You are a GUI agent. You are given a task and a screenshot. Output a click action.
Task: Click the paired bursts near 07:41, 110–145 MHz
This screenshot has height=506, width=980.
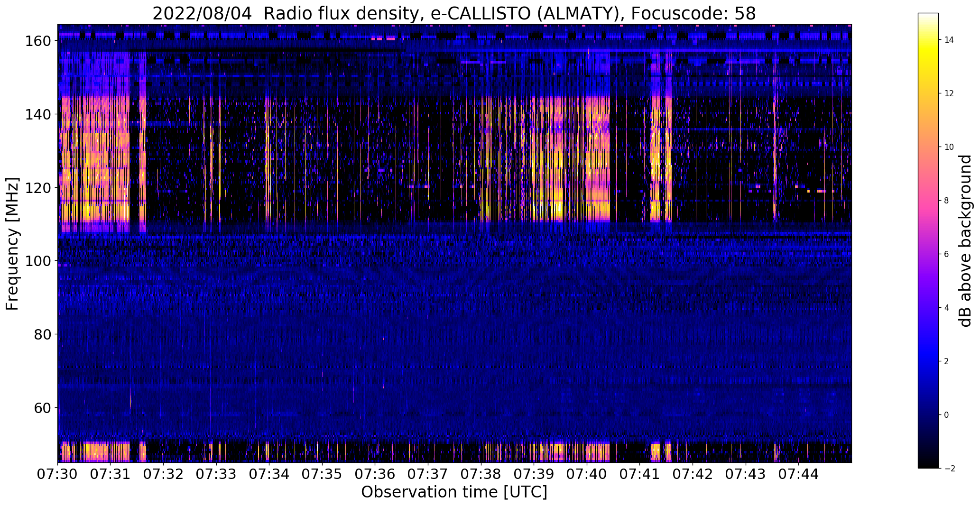click(661, 159)
